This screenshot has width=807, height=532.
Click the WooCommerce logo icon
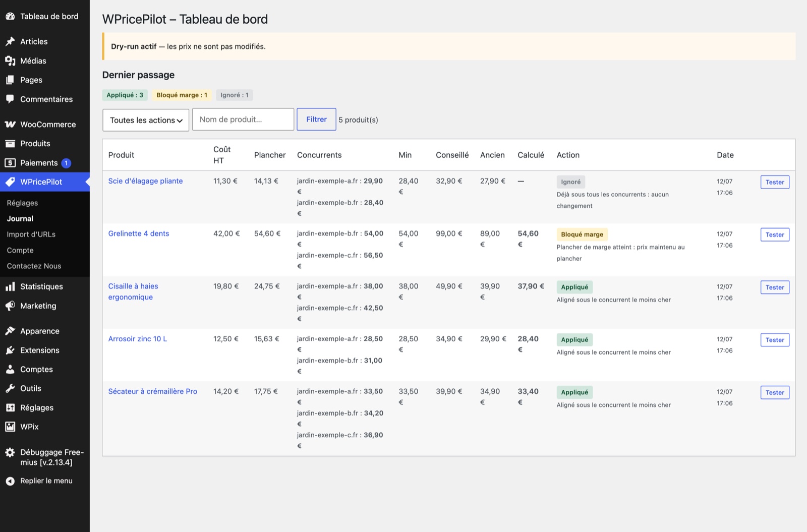(10, 124)
